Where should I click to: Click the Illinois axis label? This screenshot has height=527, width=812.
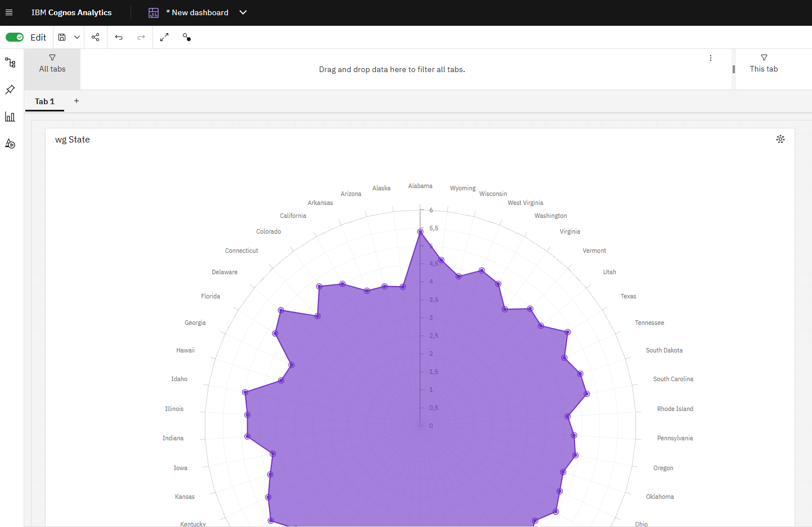click(174, 409)
